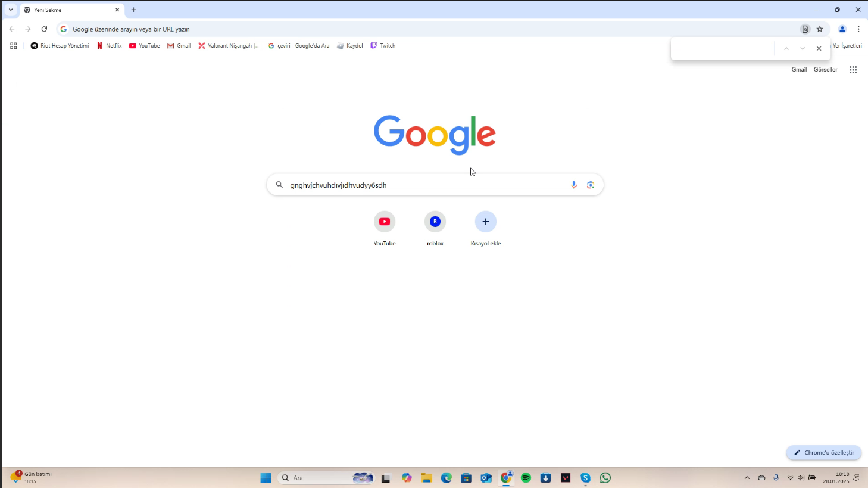Screen dimensions: 868x488
Task: Bookmark this tab with the star icon
Action: tap(820, 29)
